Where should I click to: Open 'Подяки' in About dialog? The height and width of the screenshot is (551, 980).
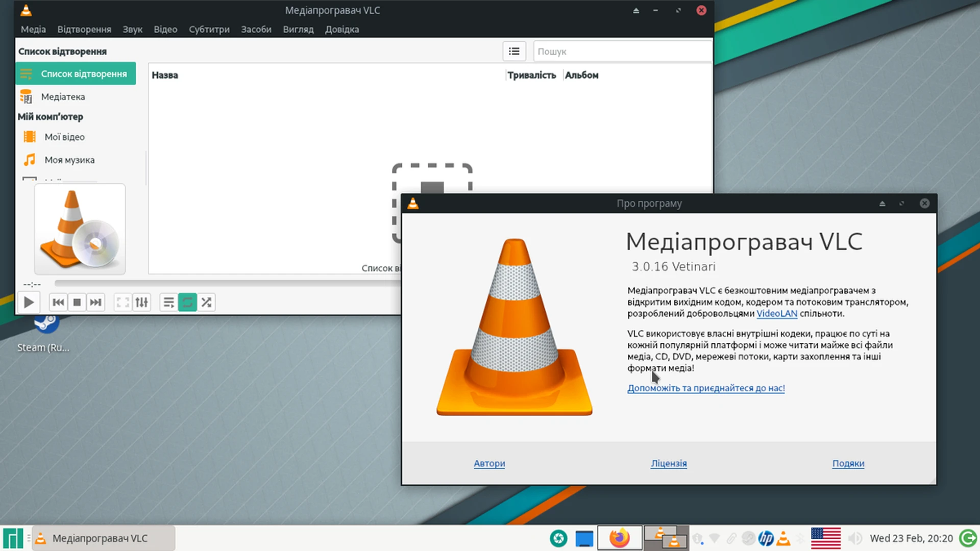tap(848, 464)
